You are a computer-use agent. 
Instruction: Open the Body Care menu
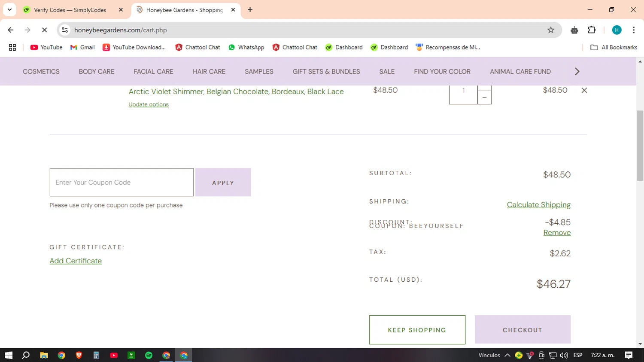97,72
